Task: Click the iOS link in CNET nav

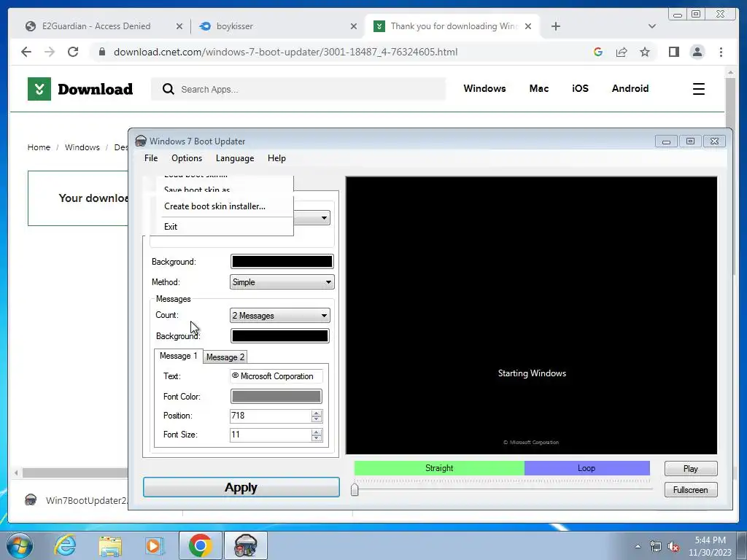Action: [580, 88]
